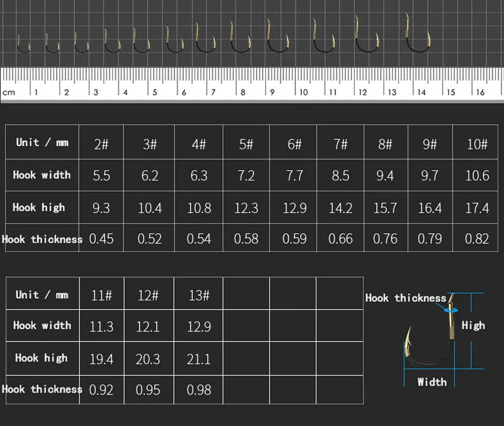Click hook high value 20.3
Image resolution: width=504 pixels, height=426 pixels.
click(148, 359)
